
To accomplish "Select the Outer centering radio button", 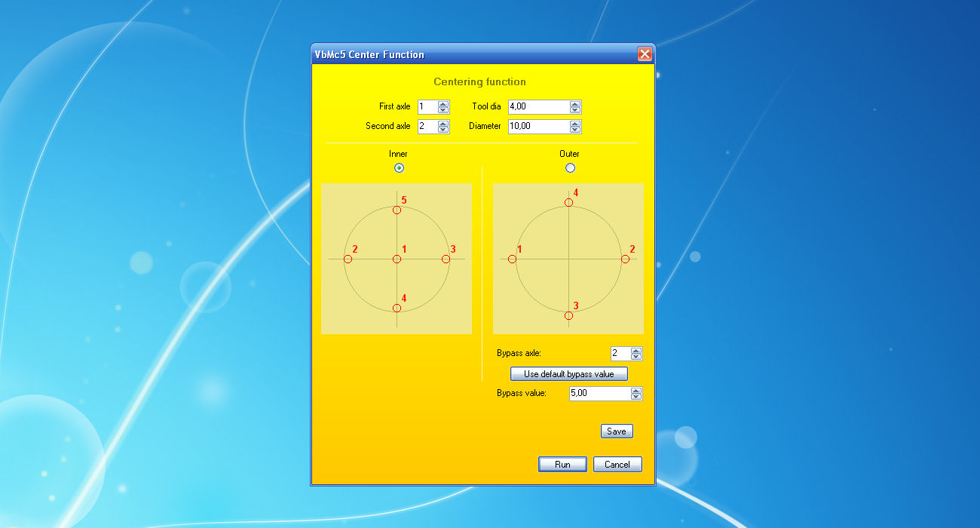I will point(570,167).
